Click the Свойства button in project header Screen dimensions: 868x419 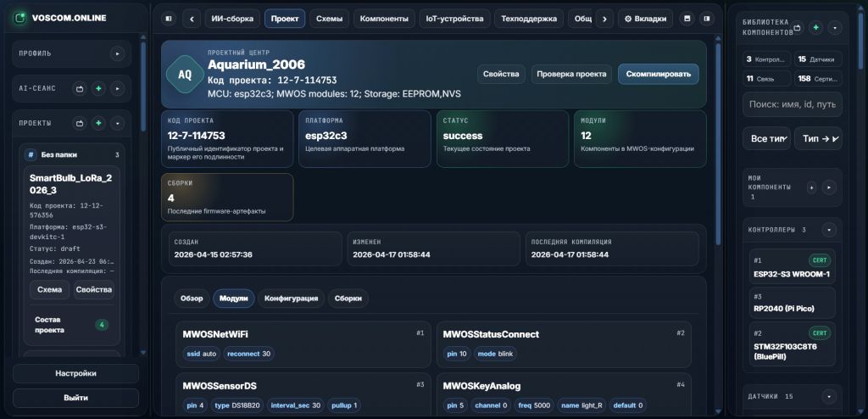501,75
